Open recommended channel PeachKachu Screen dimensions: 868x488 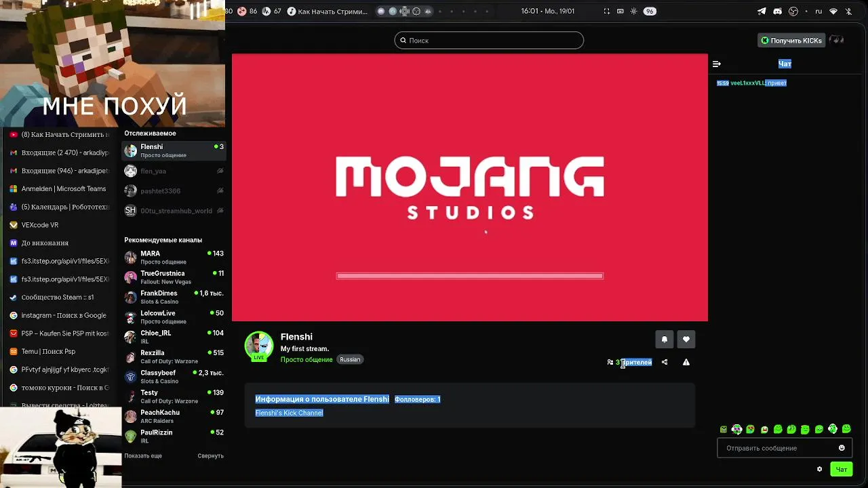174,416
